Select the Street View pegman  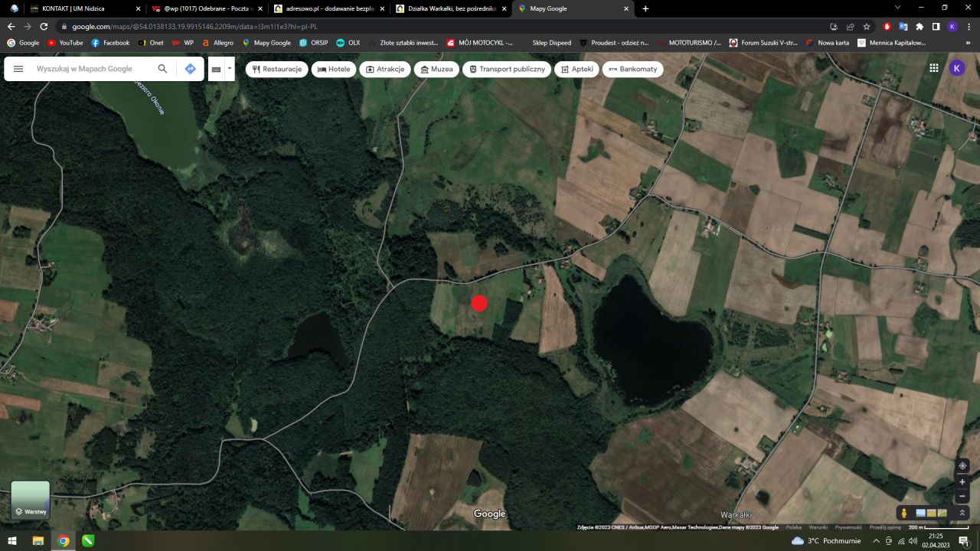point(904,513)
